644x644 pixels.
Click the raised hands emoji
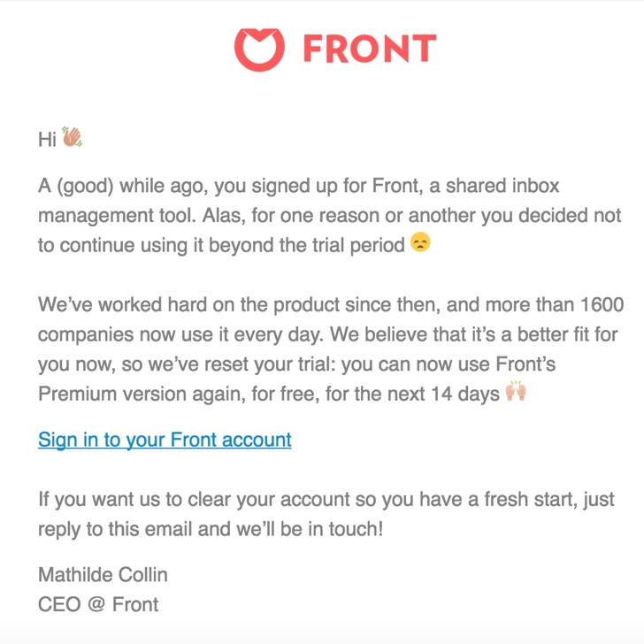click(516, 391)
